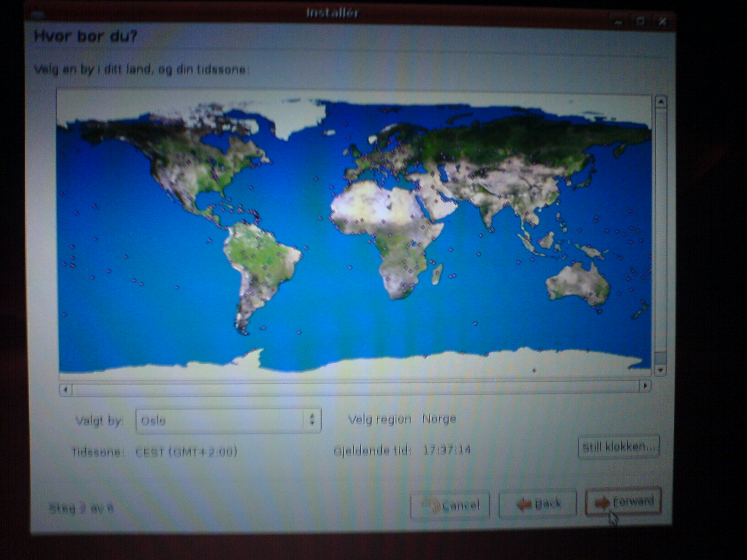The width and height of the screenshot is (747, 560).
Task: Close the Installer window
Action: [x=662, y=21]
